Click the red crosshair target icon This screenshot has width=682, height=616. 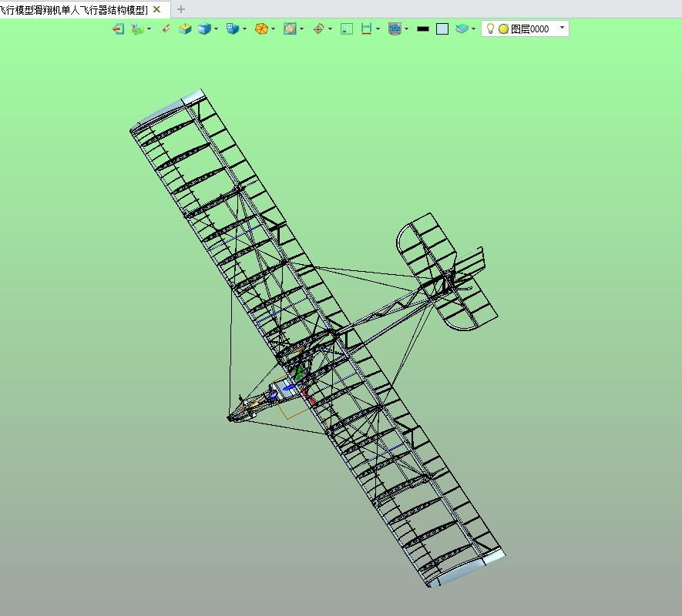coord(318,28)
